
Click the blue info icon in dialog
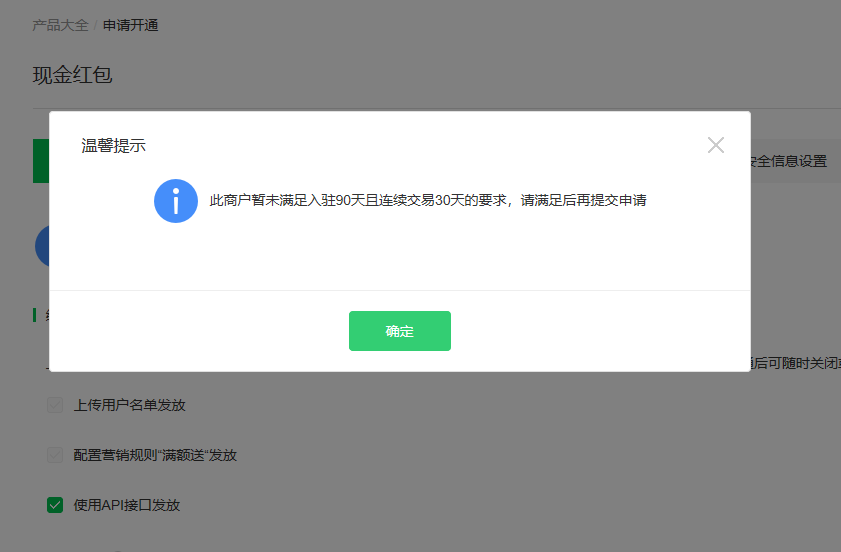pyautogui.click(x=176, y=201)
